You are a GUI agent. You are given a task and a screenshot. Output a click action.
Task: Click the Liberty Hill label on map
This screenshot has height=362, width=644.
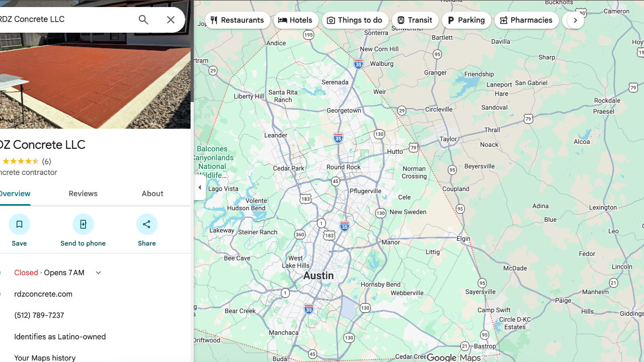pos(249,97)
